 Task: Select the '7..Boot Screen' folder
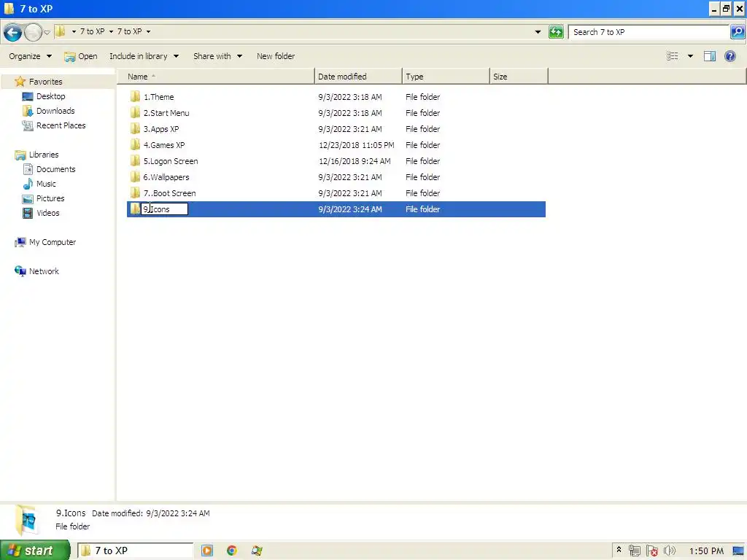click(169, 193)
